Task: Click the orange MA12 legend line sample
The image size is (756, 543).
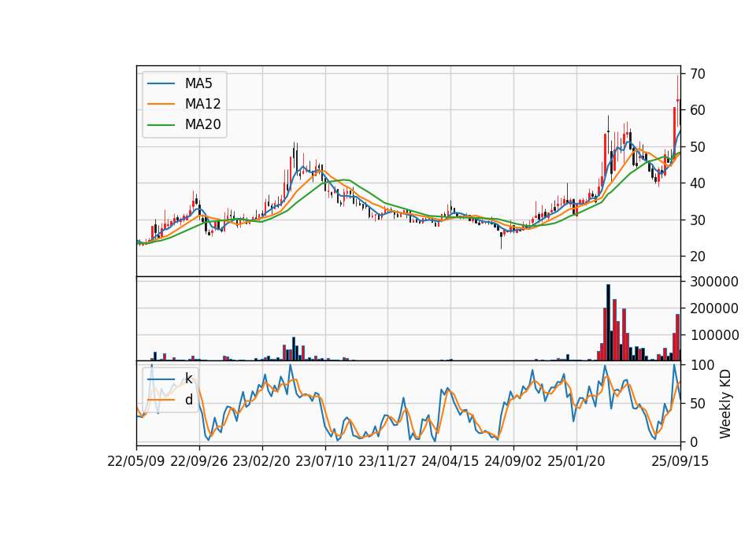Action: [x=161, y=104]
